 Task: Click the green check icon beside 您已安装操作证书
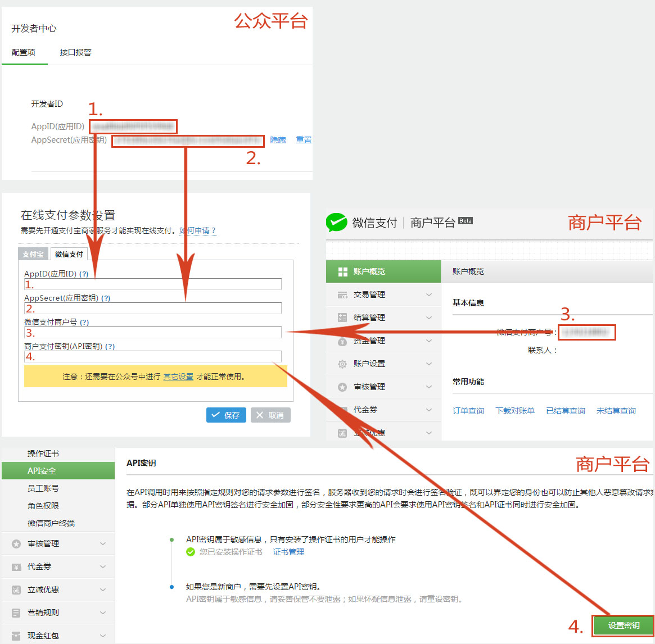click(x=191, y=552)
